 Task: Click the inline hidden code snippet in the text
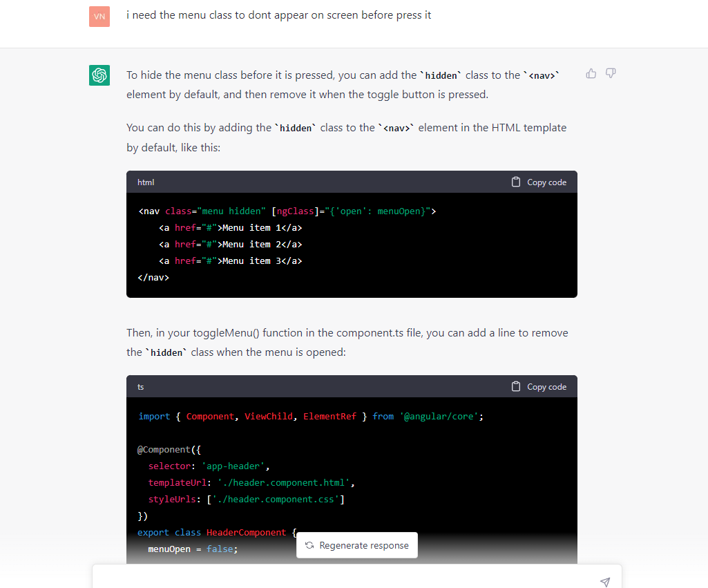pyautogui.click(x=441, y=75)
